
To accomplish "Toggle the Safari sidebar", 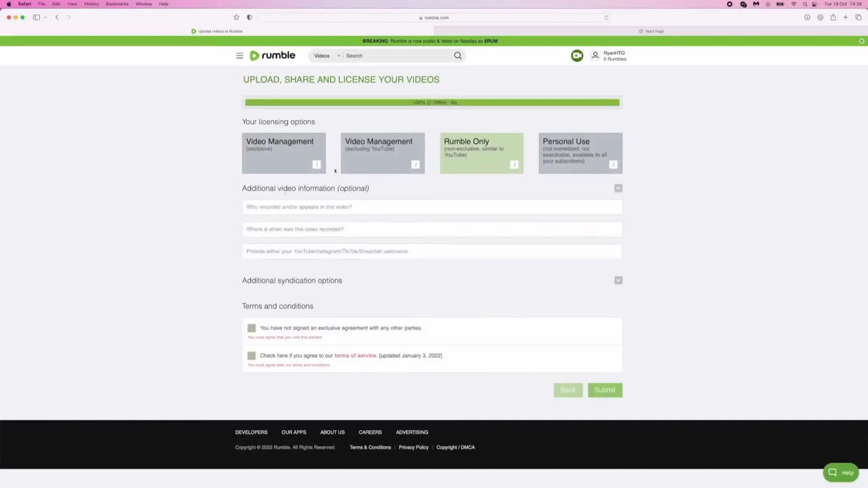I will [37, 17].
